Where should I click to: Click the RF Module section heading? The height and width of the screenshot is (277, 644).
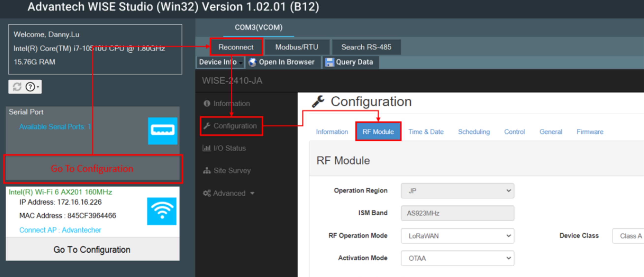pos(343,160)
